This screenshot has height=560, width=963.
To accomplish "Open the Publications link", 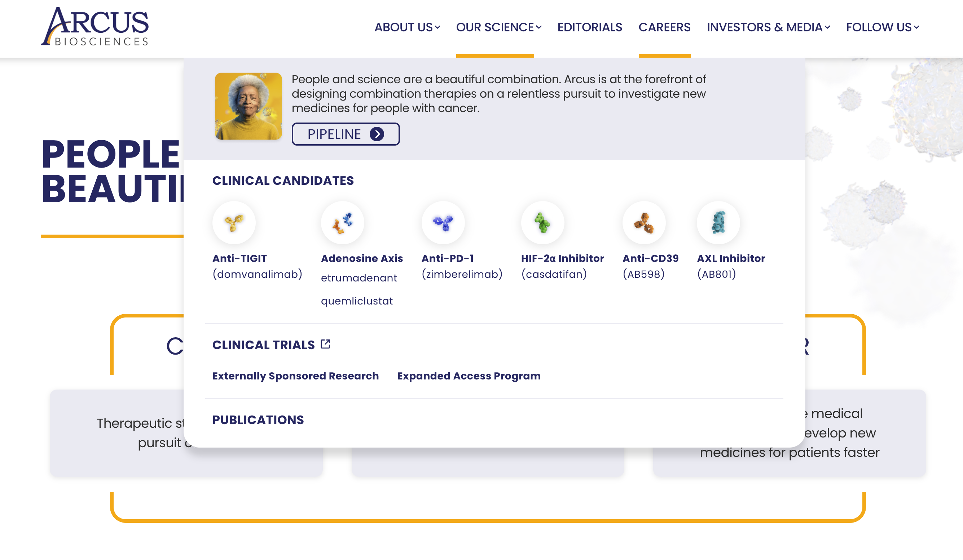I will 258,420.
